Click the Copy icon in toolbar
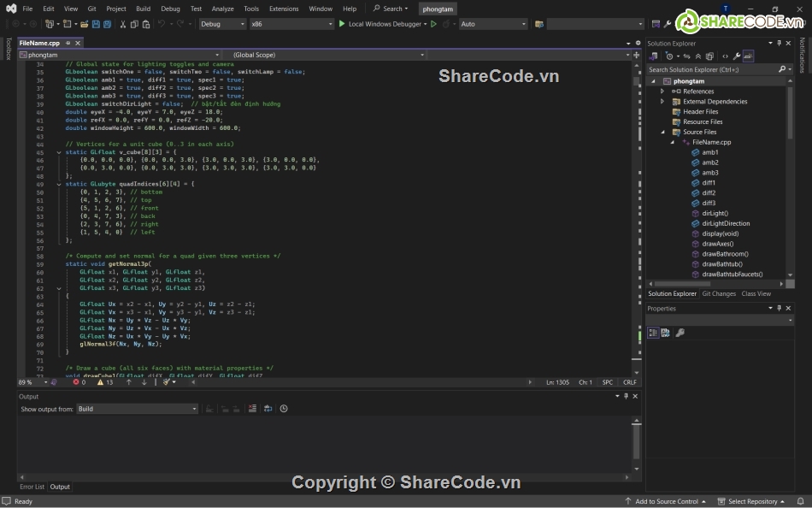The image size is (812, 508). tap(134, 24)
